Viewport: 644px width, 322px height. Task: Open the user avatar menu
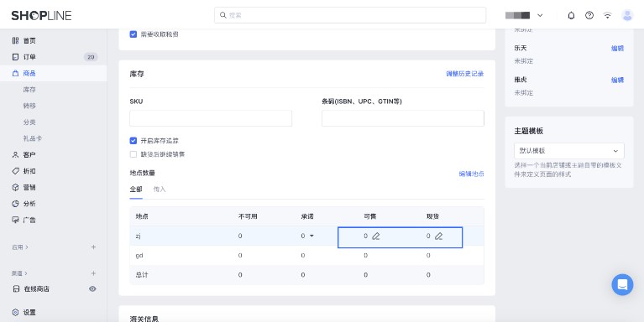click(627, 16)
